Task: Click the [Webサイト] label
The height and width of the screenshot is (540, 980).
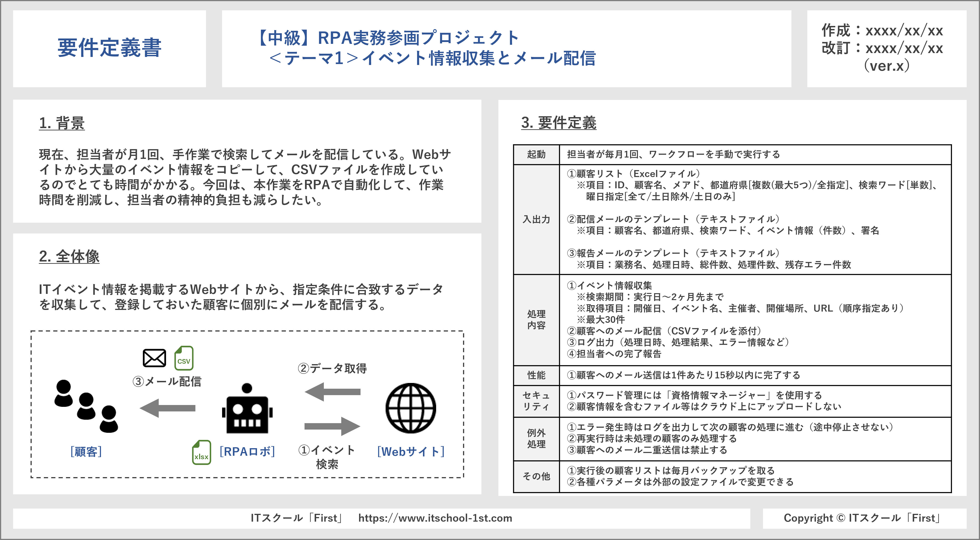Action: [x=411, y=452]
